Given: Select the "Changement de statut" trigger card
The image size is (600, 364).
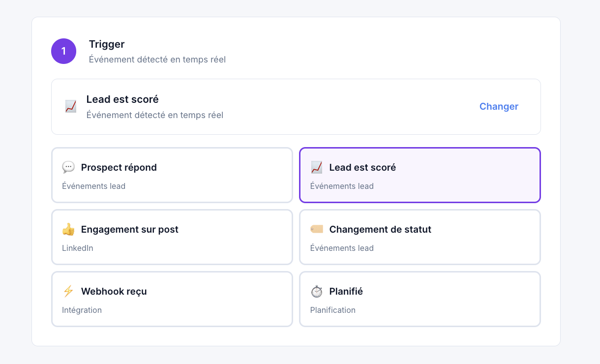Looking at the screenshot, I should [420, 237].
